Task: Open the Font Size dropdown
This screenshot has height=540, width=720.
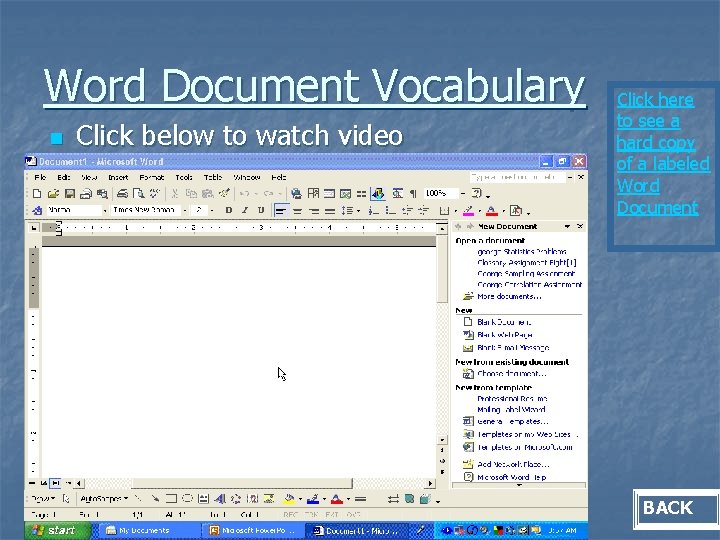Action: 212,210
